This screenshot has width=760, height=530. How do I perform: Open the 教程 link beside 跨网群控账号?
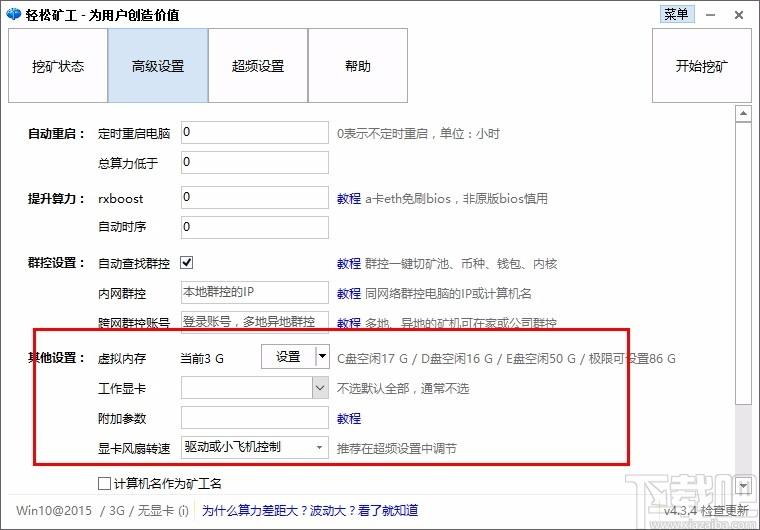349,323
